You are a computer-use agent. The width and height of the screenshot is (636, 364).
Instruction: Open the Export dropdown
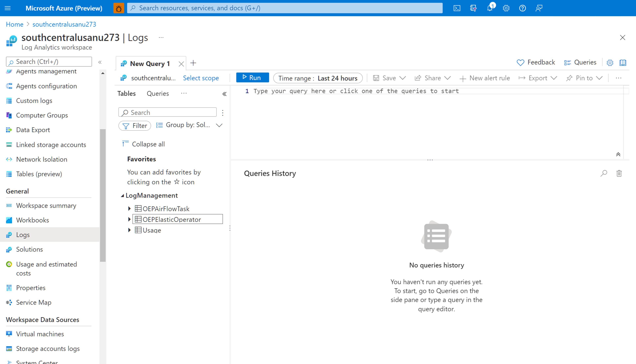(x=538, y=78)
